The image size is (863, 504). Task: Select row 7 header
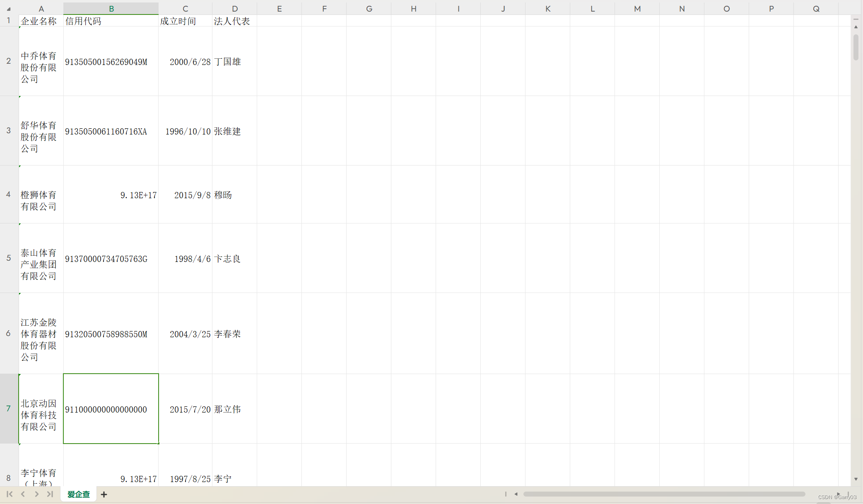(x=9, y=408)
